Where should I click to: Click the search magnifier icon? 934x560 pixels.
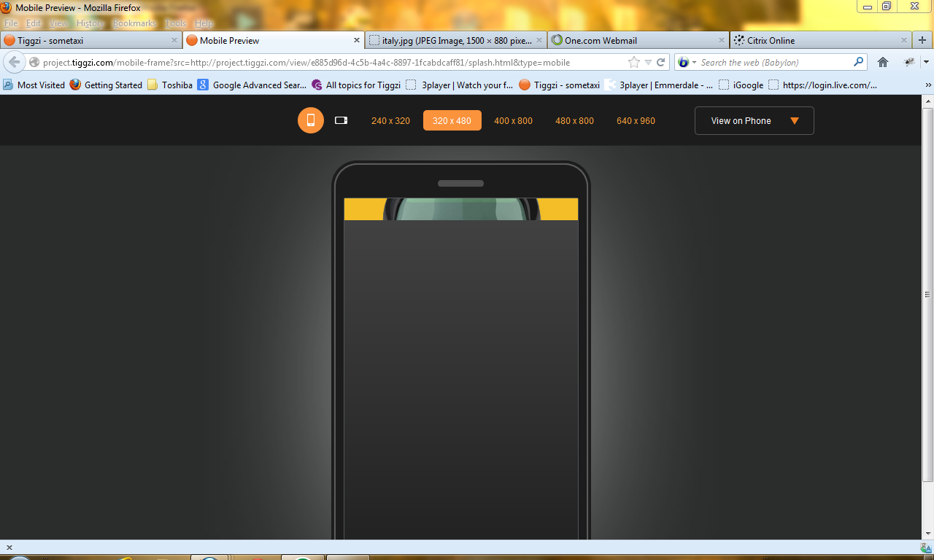pos(858,62)
